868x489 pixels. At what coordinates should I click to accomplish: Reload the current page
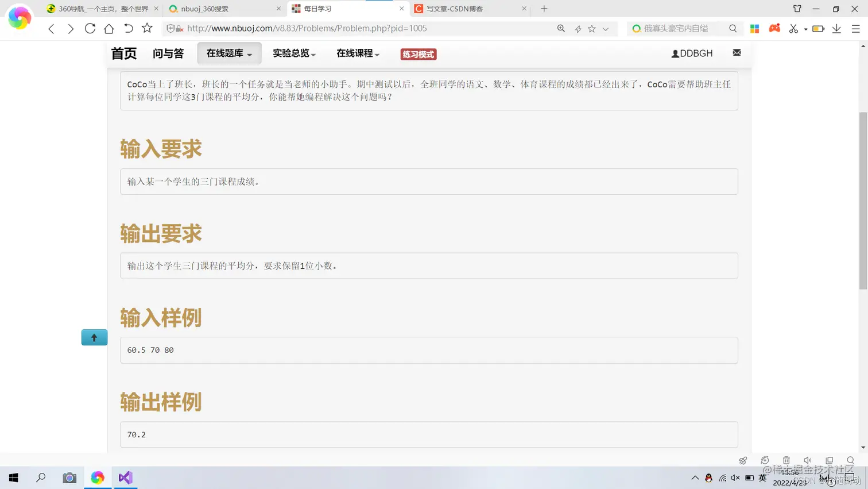[x=90, y=28]
